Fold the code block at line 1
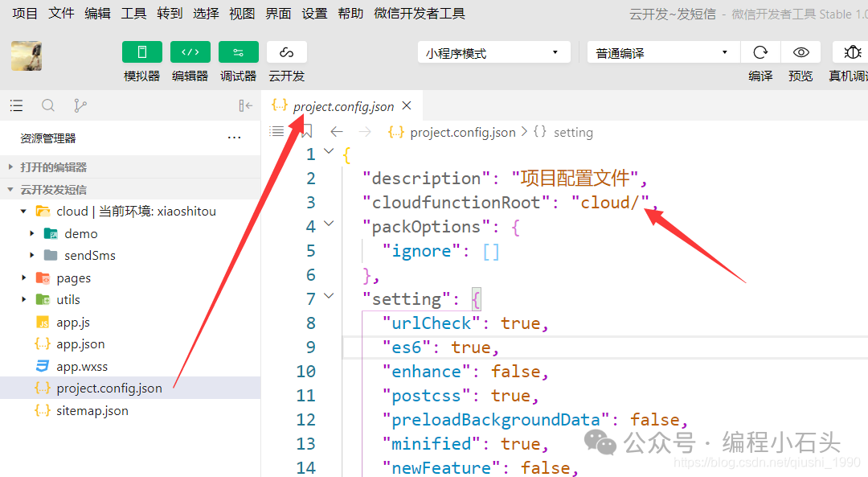This screenshot has height=477, width=868. coord(329,150)
